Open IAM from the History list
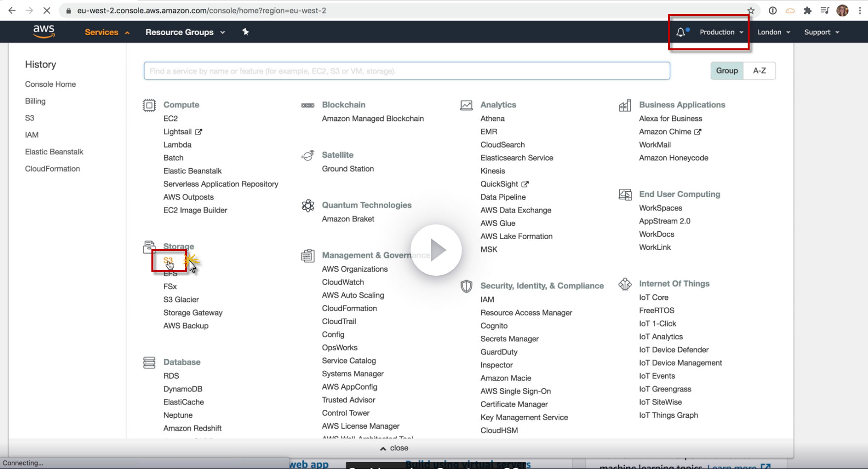 pos(32,135)
